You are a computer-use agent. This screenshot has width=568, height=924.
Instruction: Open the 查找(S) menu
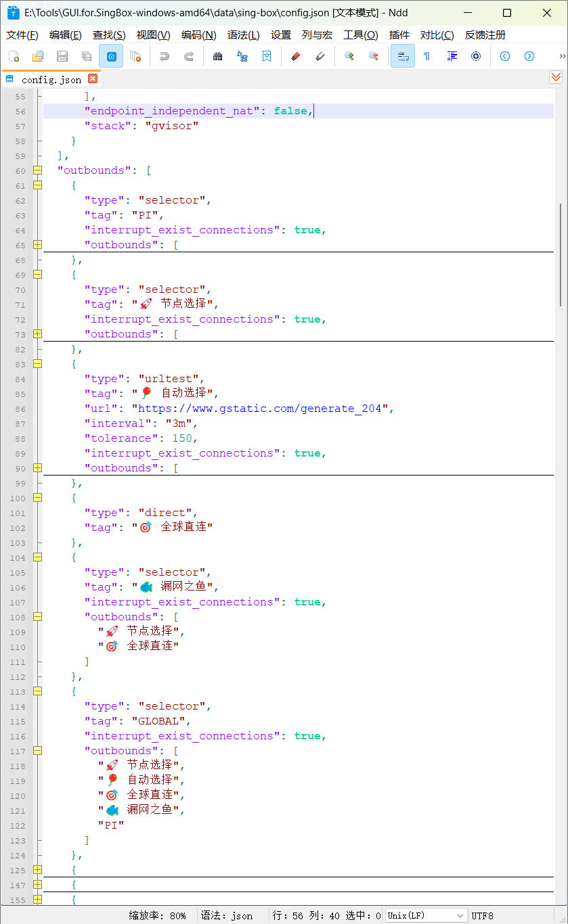coord(109,35)
